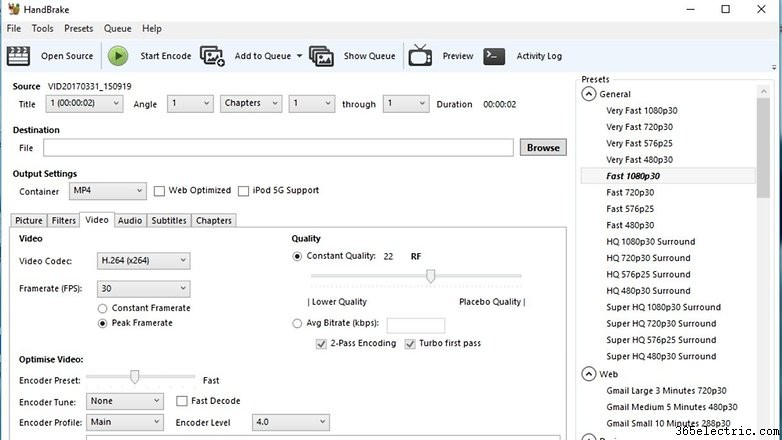Enable the Web Optimized checkbox
The width and height of the screenshot is (782, 440).
tap(159, 191)
